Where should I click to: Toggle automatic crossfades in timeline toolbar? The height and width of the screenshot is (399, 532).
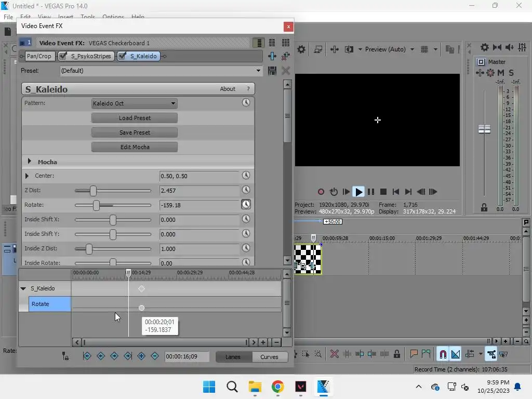pos(456,354)
